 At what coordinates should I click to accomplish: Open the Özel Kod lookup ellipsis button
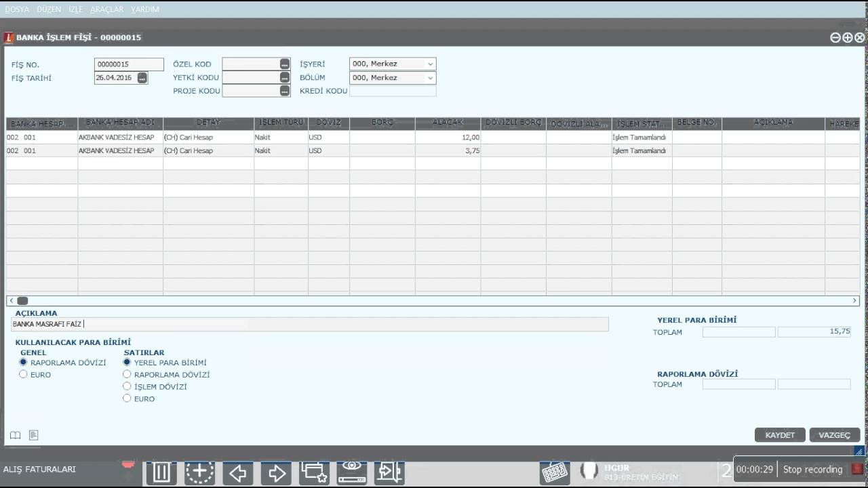pyautogui.click(x=285, y=64)
